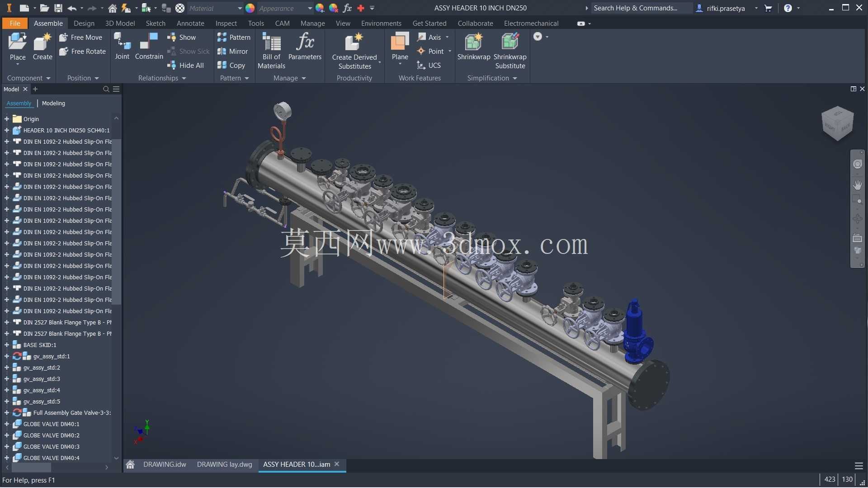Switch browser to Modeling view
The height and width of the screenshot is (488, 868).
tap(53, 103)
